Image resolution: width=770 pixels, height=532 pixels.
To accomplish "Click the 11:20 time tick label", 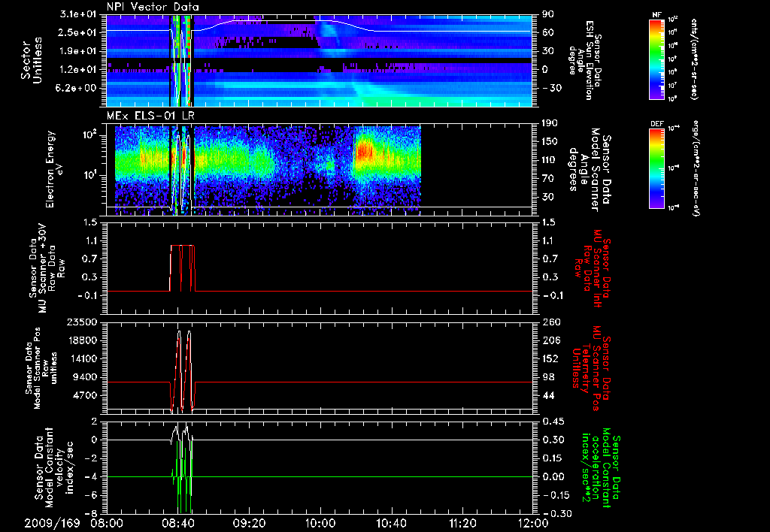I will (x=462, y=523).
